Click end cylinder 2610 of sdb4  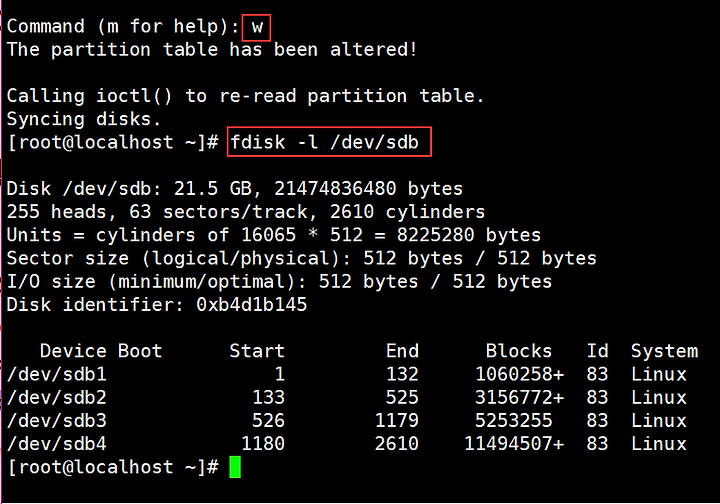(397, 443)
